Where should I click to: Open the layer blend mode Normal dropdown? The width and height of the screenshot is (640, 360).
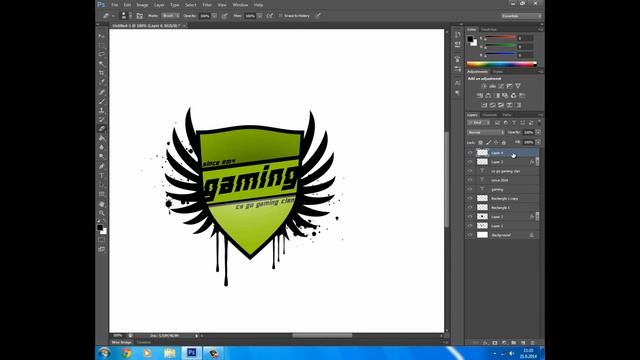[x=486, y=133]
